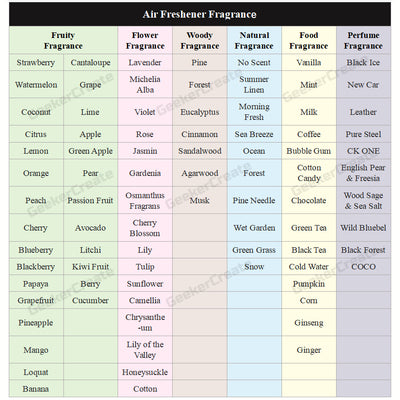
Task: Choose the Kiwi Fruit cell
Action: (x=90, y=267)
